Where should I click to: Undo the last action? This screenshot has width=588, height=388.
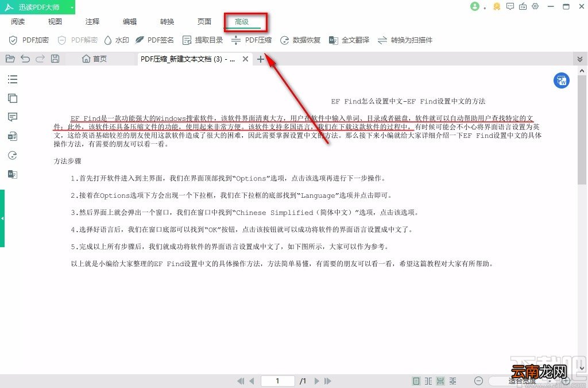pyautogui.click(x=25, y=59)
